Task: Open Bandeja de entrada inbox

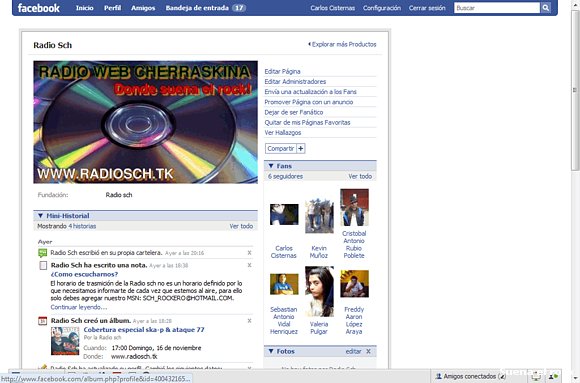Action: 205,8
